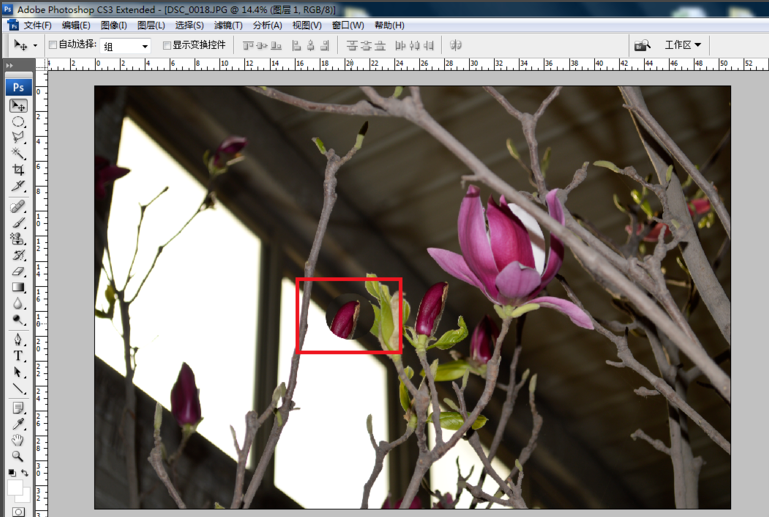Click Distribute bottom edges button

(x=380, y=46)
